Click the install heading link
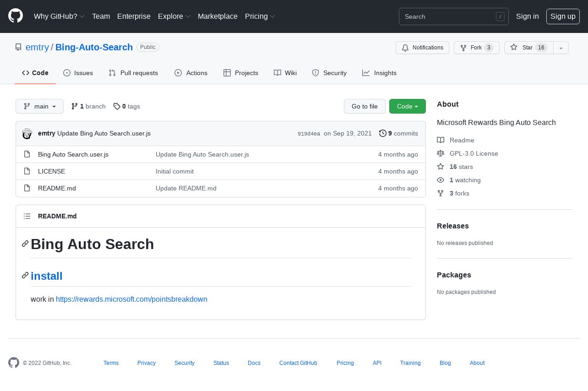 coord(46,276)
